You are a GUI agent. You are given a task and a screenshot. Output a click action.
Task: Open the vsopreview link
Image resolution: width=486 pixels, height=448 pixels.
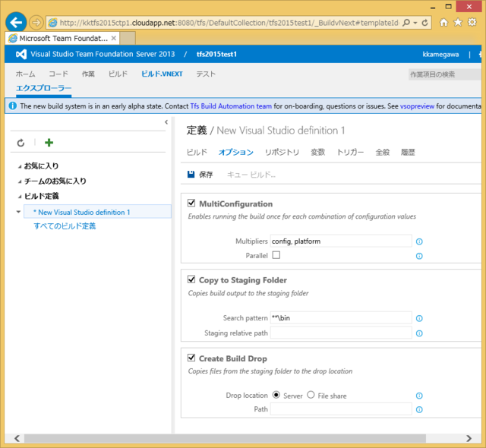(x=417, y=106)
